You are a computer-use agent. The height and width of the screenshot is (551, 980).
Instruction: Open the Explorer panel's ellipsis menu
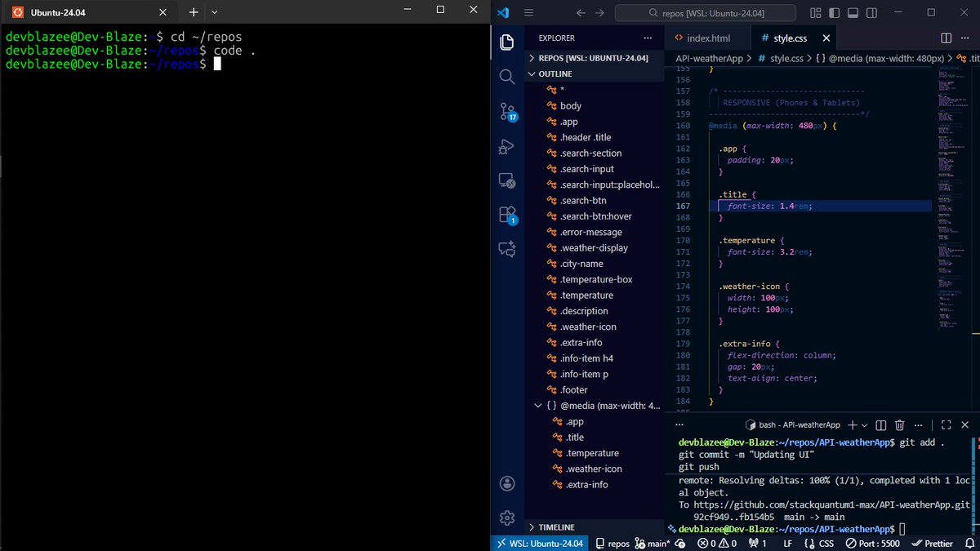click(648, 38)
